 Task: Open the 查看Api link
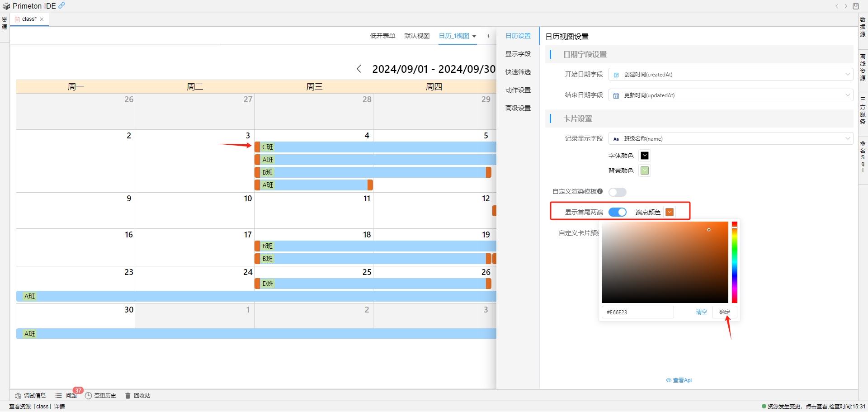[x=679, y=380]
